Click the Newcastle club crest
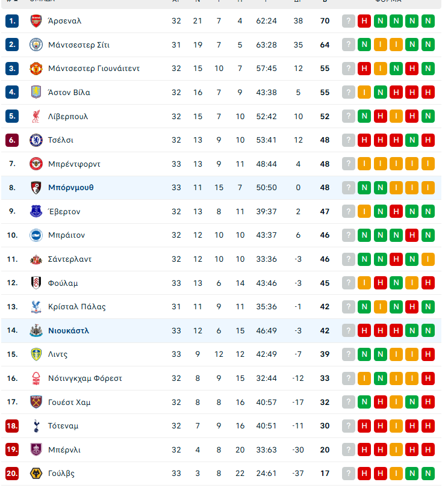This screenshot has width=448, height=488. [36, 330]
